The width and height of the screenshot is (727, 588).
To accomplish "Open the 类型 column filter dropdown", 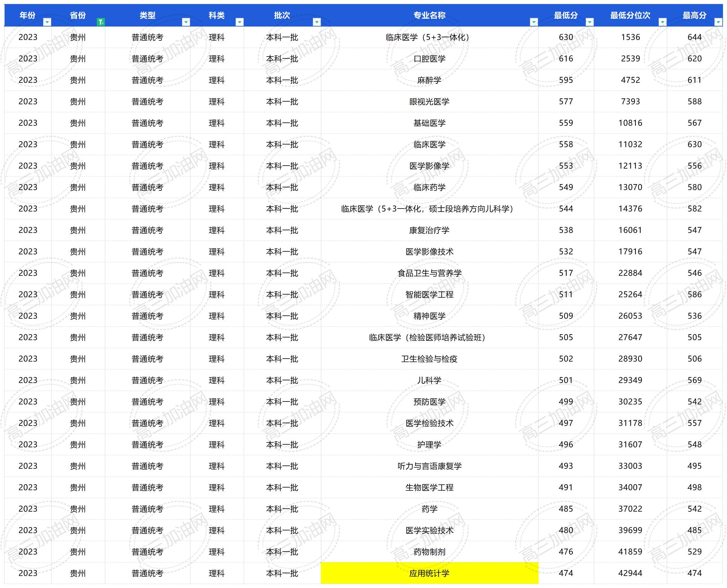I will (186, 22).
